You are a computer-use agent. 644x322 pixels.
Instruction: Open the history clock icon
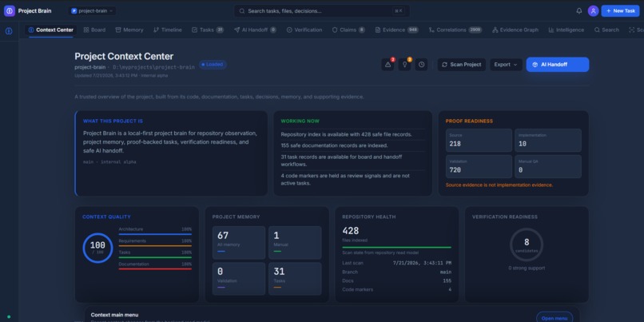pos(421,65)
